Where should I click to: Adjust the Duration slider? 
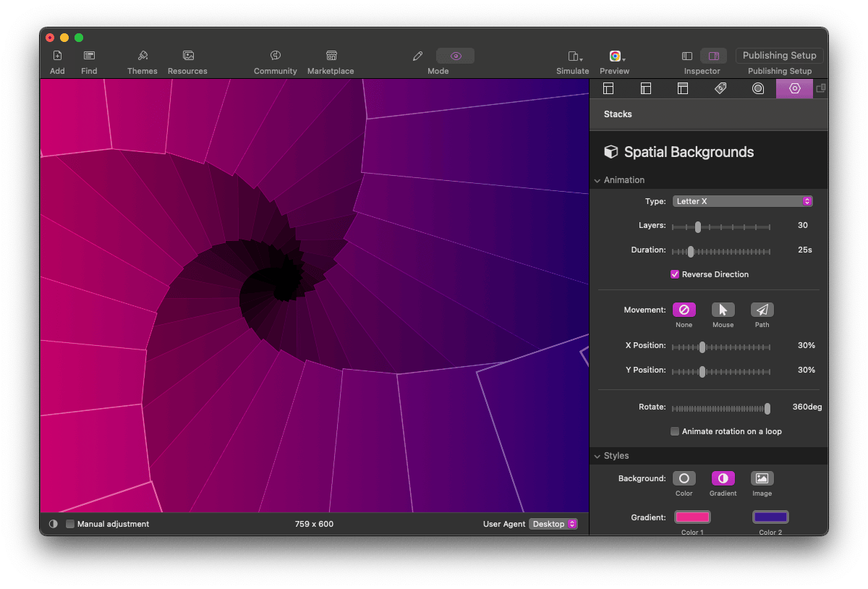[721, 251]
